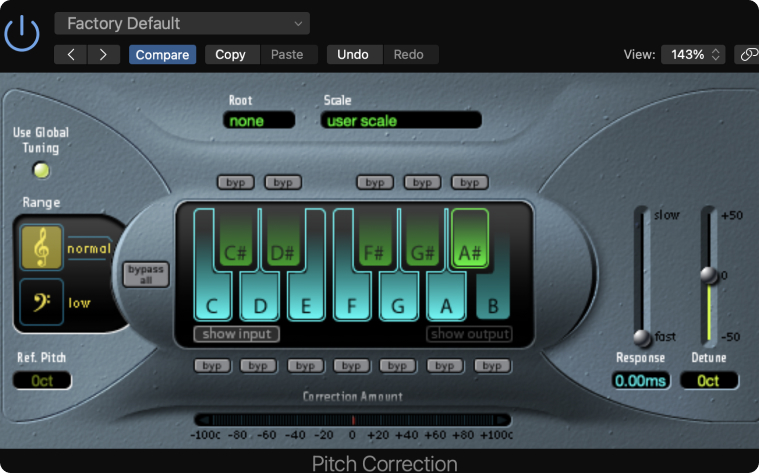Click the Undo button
This screenshot has width=759, height=473.
click(x=355, y=54)
